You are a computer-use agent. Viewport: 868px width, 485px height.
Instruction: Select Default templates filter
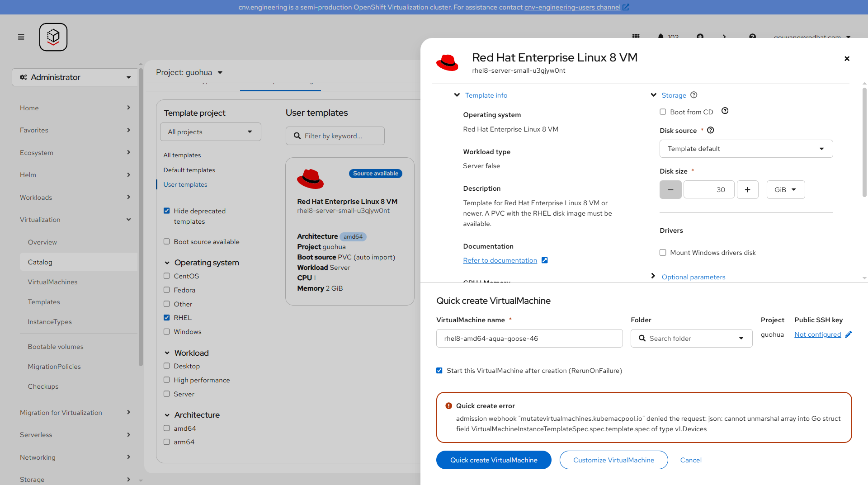(189, 170)
